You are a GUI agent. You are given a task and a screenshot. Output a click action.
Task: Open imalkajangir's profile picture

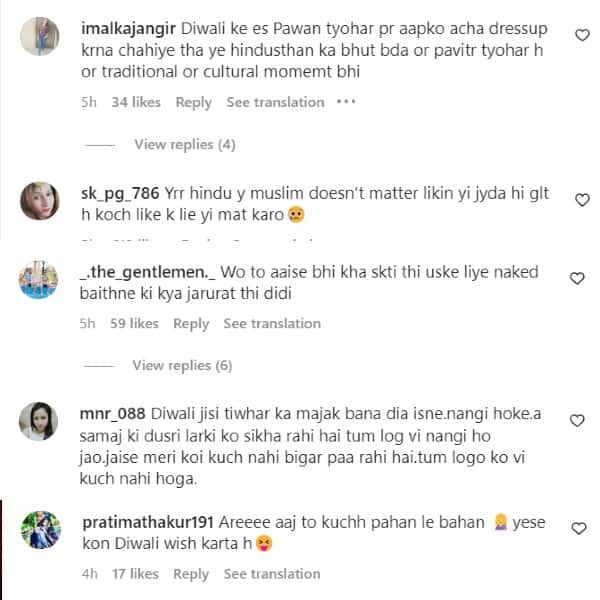point(39,36)
